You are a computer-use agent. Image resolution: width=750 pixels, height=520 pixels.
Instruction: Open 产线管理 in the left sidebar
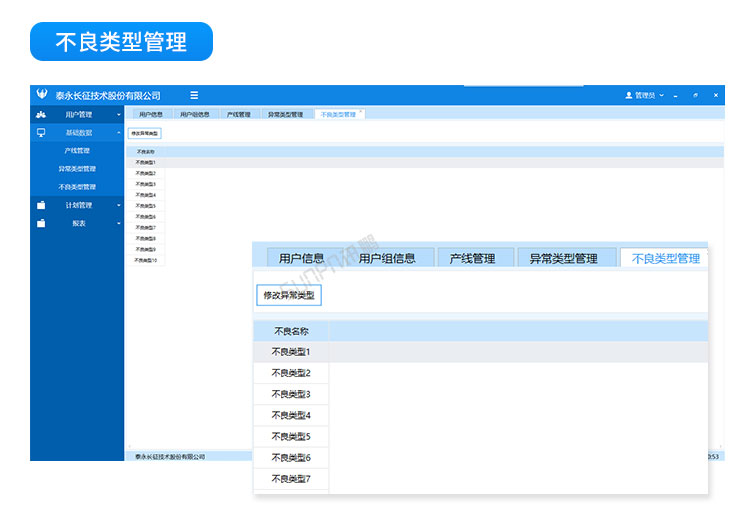77,150
